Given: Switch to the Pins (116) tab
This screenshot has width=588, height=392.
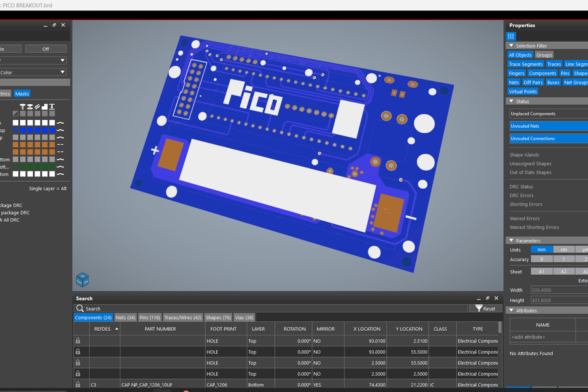Looking at the screenshot, I should [x=150, y=317].
